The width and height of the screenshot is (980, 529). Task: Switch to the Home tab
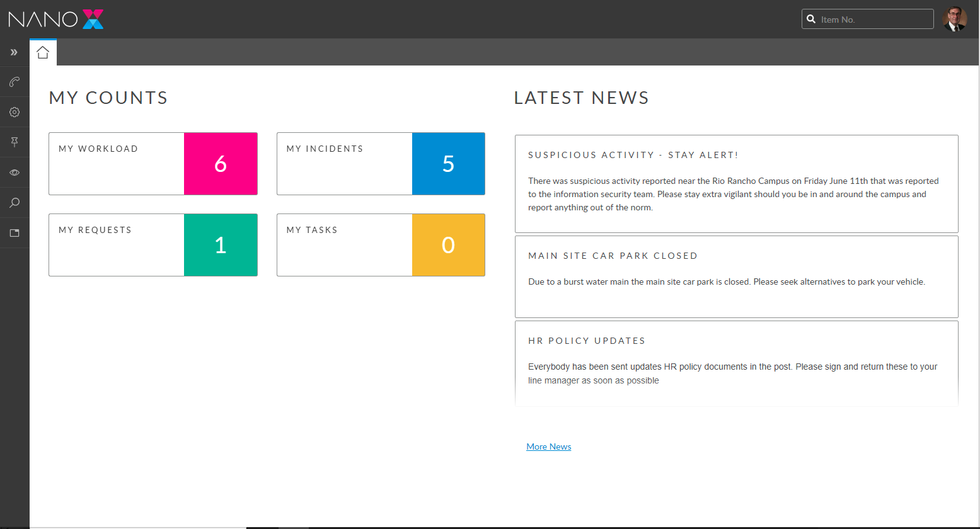point(43,52)
